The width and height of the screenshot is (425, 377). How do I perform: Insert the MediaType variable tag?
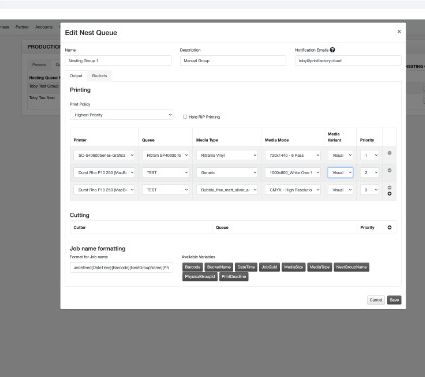click(x=319, y=267)
